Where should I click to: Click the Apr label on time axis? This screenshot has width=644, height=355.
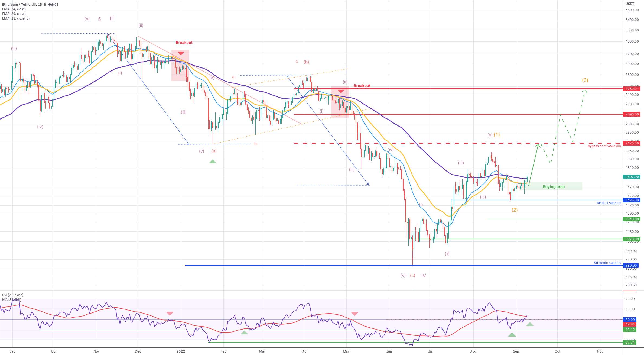[x=305, y=351]
